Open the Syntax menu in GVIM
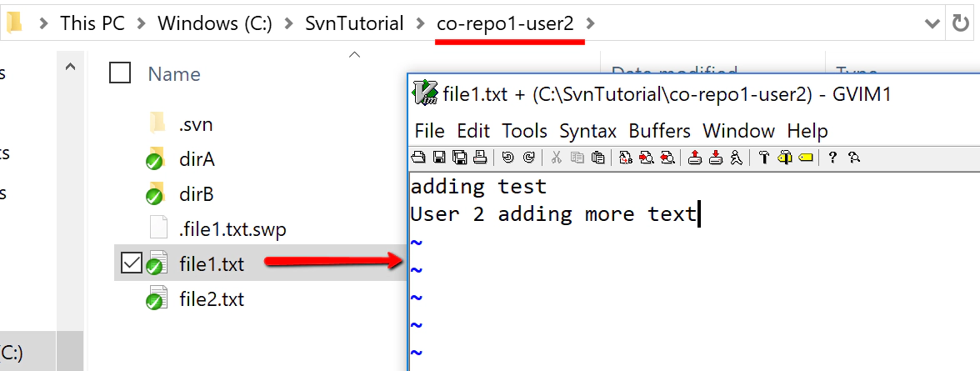The height and width of the screenshot is (371, 980). click(587, 131)
